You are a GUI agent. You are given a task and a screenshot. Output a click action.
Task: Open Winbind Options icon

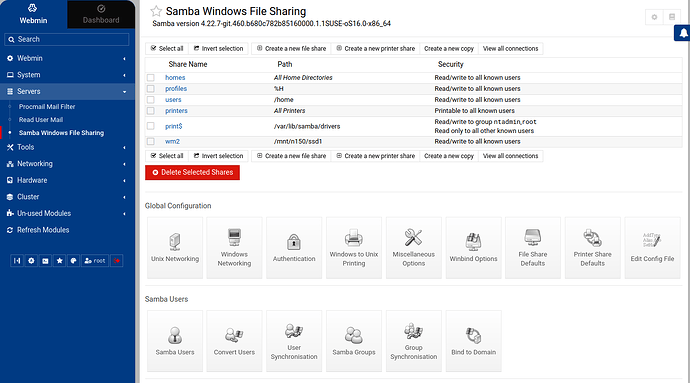point(473,247)
